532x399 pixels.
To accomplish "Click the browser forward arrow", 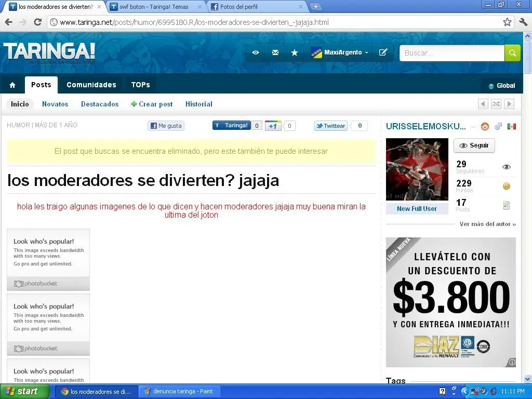I will [23, 22].
